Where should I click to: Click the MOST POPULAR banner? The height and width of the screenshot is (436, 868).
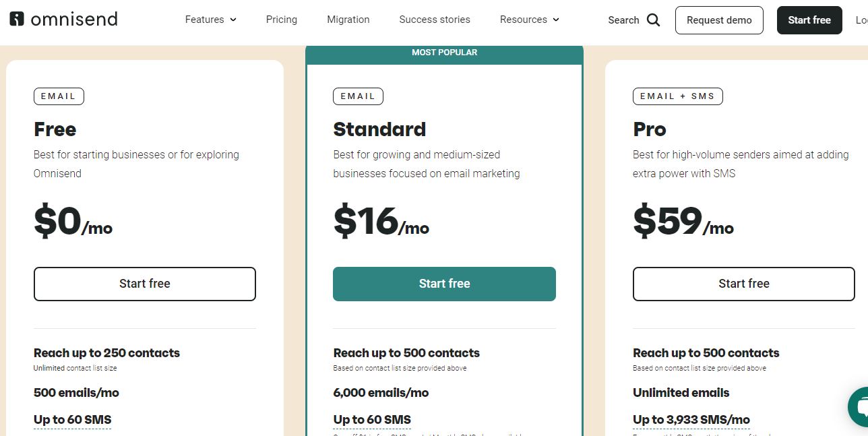[x=444, y=53]
